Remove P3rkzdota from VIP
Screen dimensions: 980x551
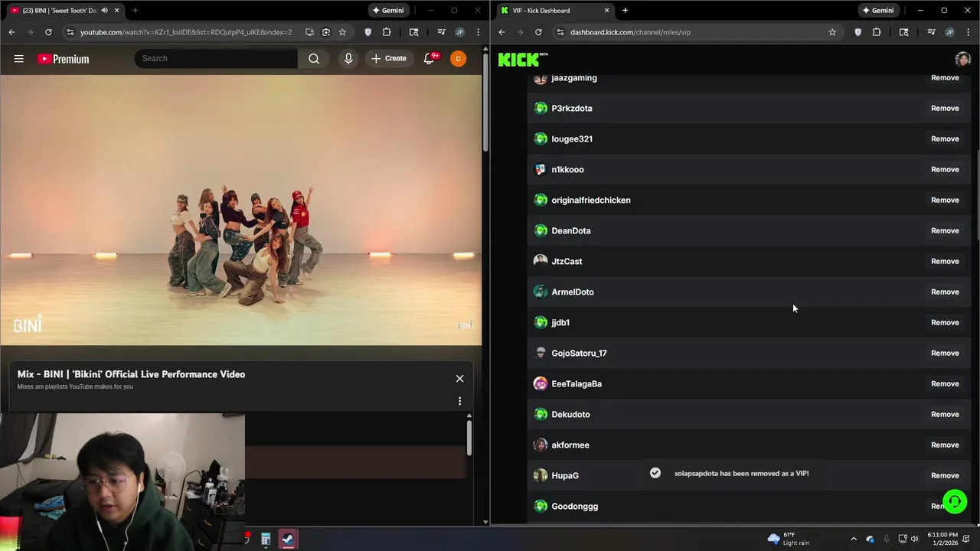pos(945,108)
